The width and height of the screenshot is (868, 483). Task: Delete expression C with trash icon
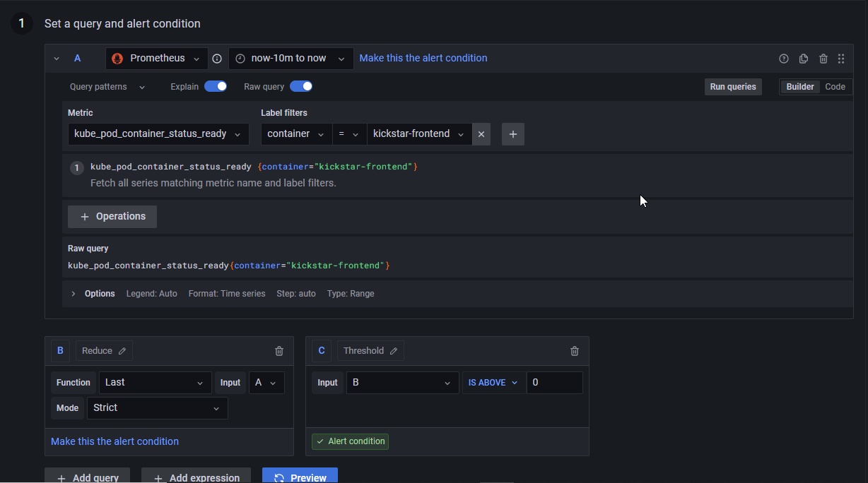575,351
